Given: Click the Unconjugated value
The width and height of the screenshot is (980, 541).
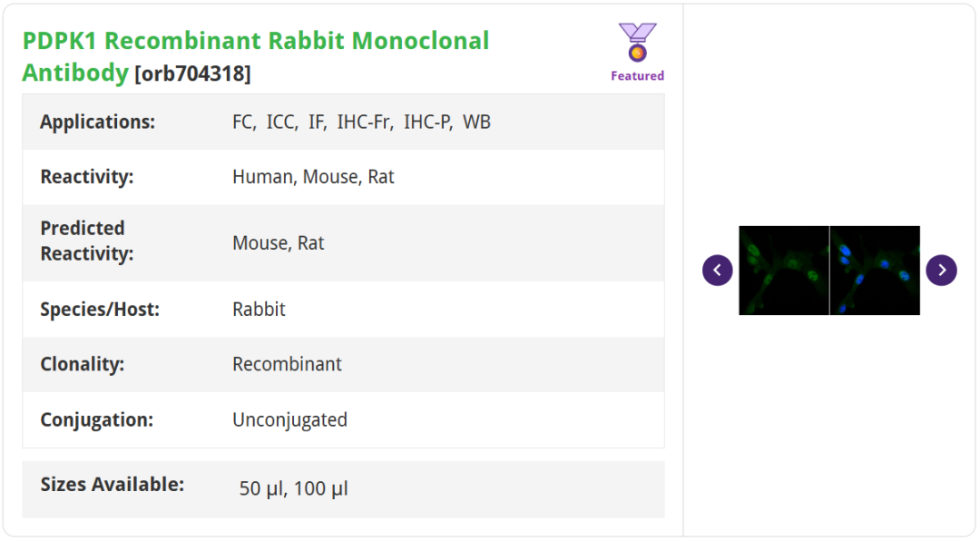Looking at the screenshot, I should (289, 420).
